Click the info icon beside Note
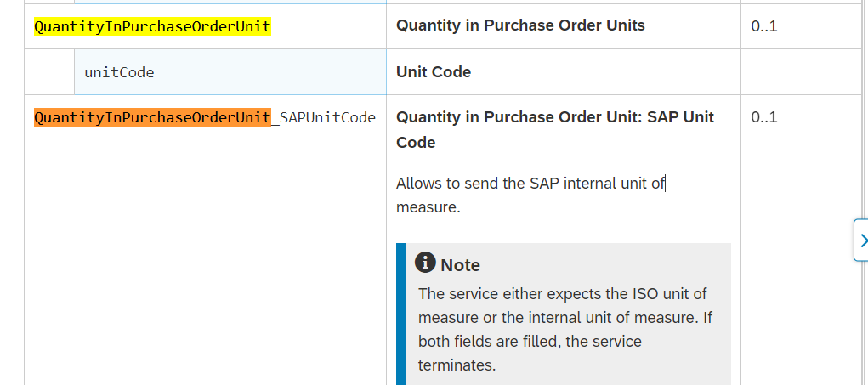The height and width of the screenshot is (385, 868). coord(425,263)
